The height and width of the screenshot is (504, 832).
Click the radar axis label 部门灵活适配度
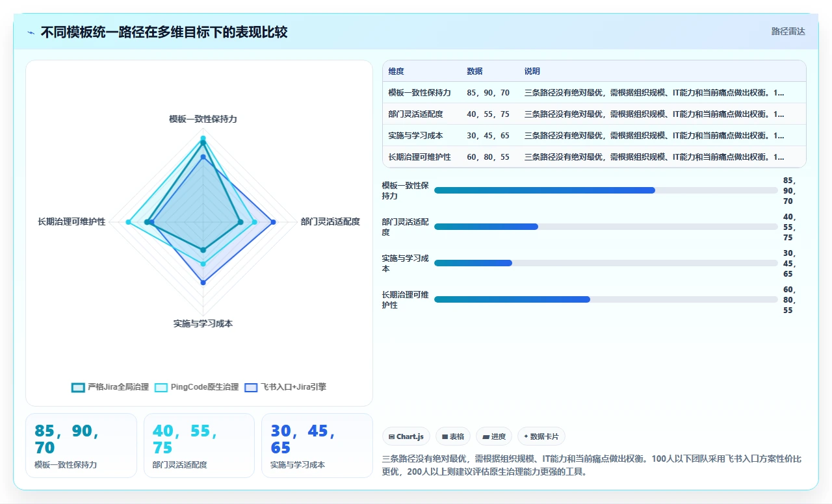(330, 222)
